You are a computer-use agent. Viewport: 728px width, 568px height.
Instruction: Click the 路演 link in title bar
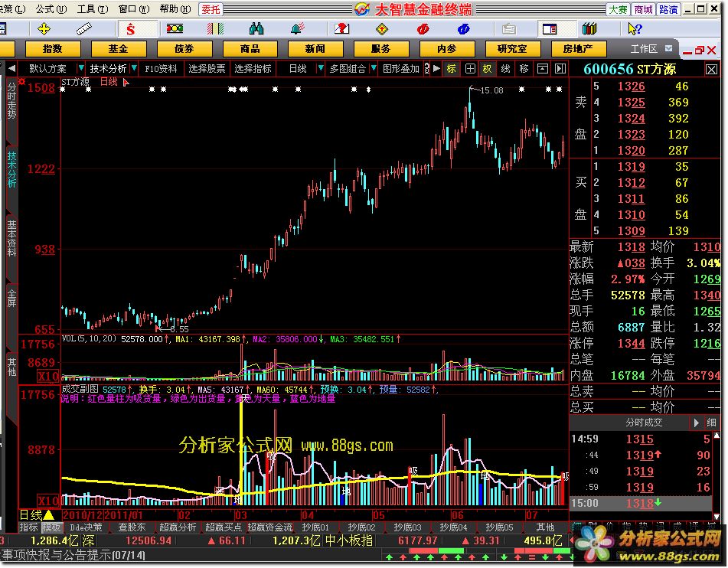click(668, 9)
